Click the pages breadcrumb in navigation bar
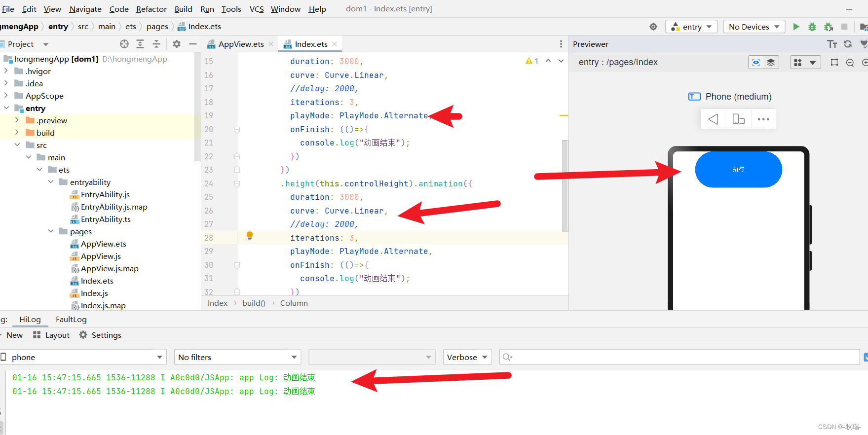The image size is (868, 435). (157, 27)
